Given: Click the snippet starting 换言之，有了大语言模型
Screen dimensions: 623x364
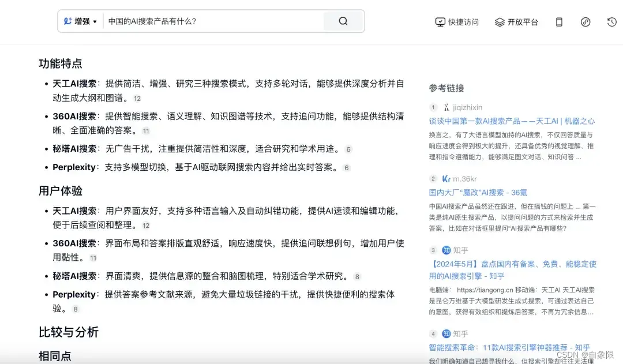Looking at the screenshot, I should (511, 146).
